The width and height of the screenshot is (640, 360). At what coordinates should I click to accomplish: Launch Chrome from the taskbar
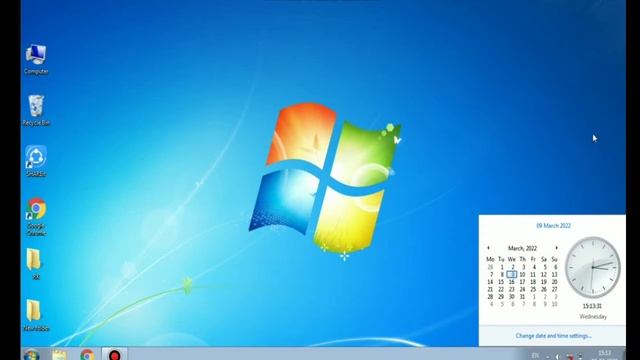point(87,355)
